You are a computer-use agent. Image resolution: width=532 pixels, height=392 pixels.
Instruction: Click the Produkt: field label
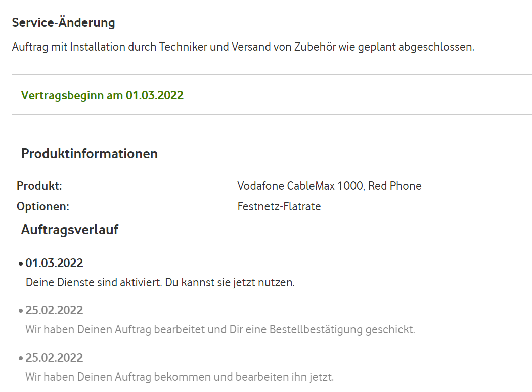coord(39,186)
